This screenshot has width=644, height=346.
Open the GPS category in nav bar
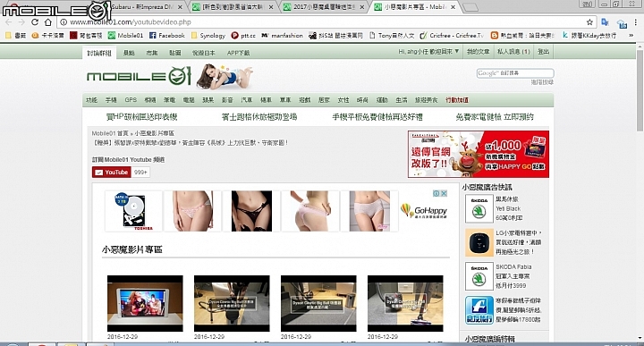pos(131,100)
